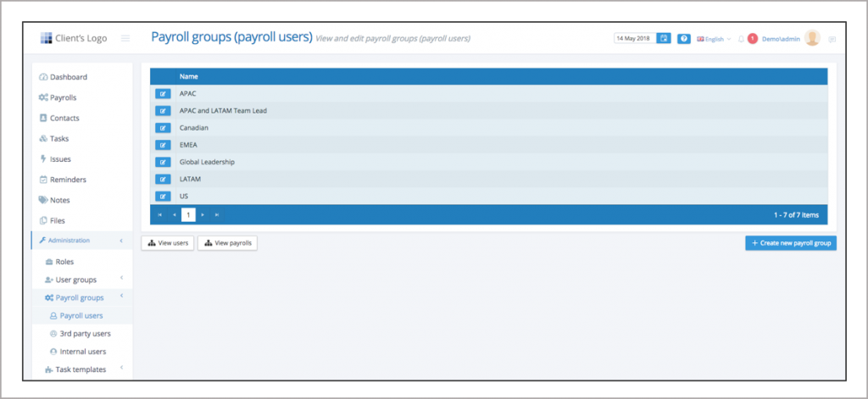Edit the Global Leadership payroll group
The width and height of the screenshot is (868, 399).
[163, 162]
